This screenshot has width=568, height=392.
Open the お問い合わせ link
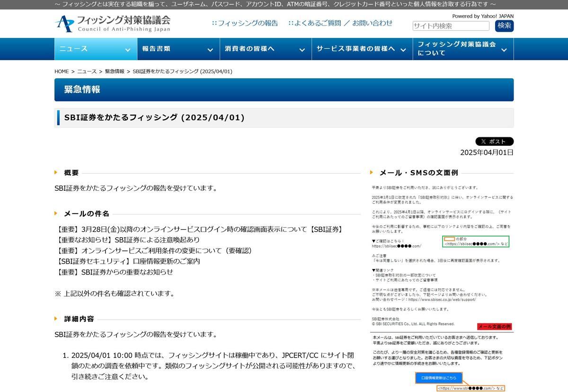click(x=373, y=23)
